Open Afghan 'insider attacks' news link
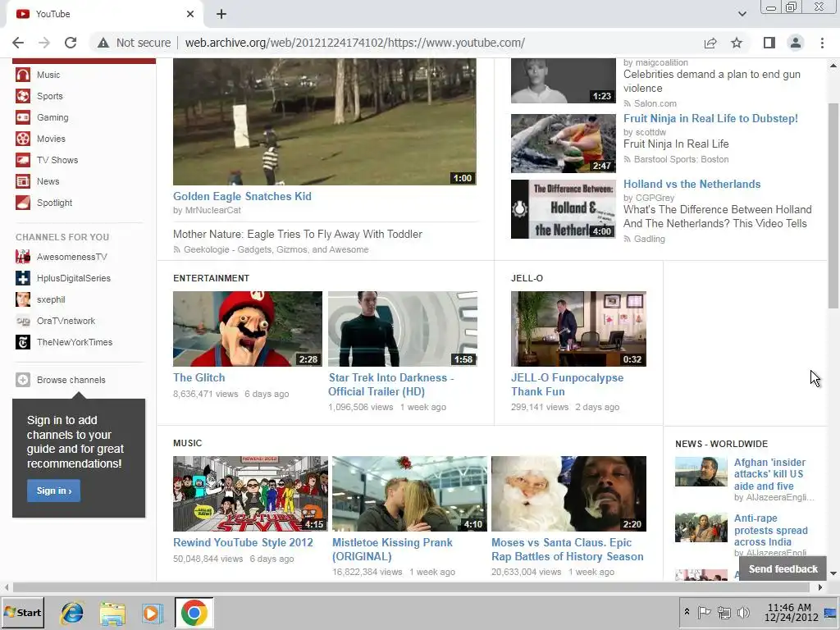Screen dimensions: 840x630 coord(769,474)
